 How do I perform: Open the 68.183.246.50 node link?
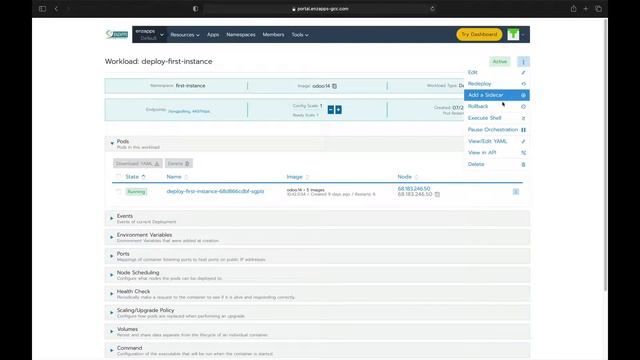(414, 189)
